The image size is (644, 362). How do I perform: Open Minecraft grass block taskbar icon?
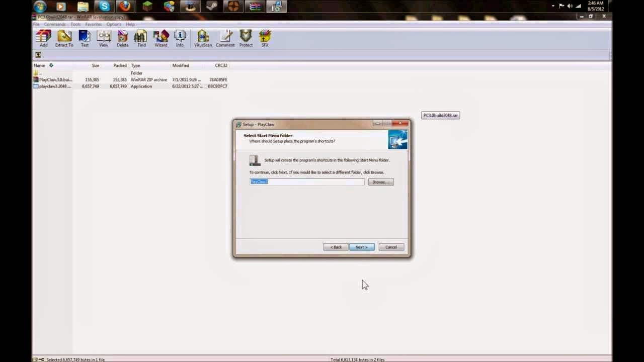pos(147,7)
